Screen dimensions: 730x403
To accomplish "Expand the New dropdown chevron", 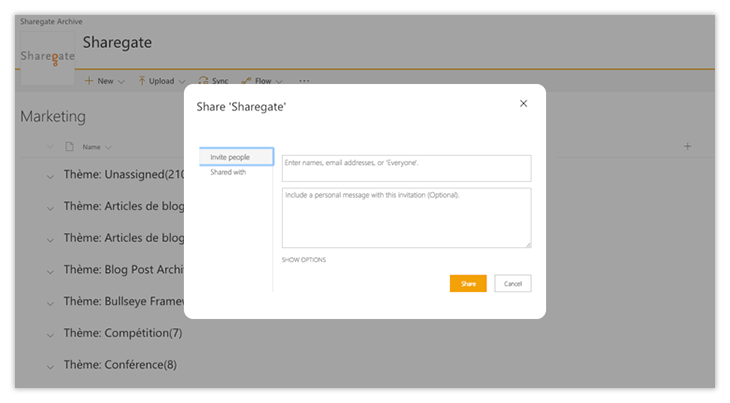I will pyautogui.click(x=121, y=81).
